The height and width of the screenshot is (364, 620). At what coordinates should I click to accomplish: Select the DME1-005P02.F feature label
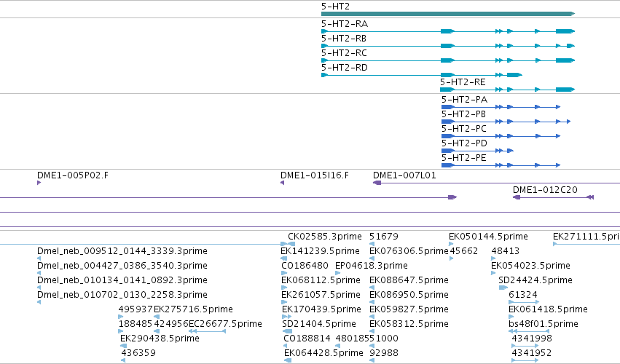click(73, 175)
